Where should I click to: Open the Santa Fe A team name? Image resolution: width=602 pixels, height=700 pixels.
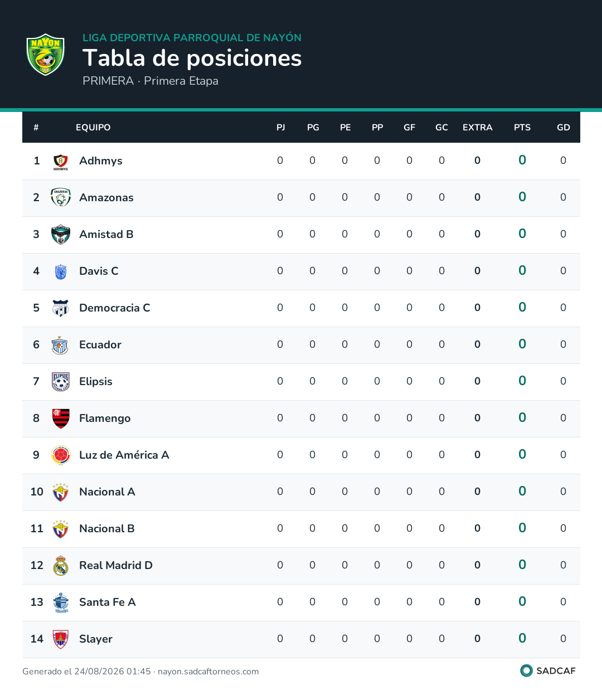(x=108, y=602)
